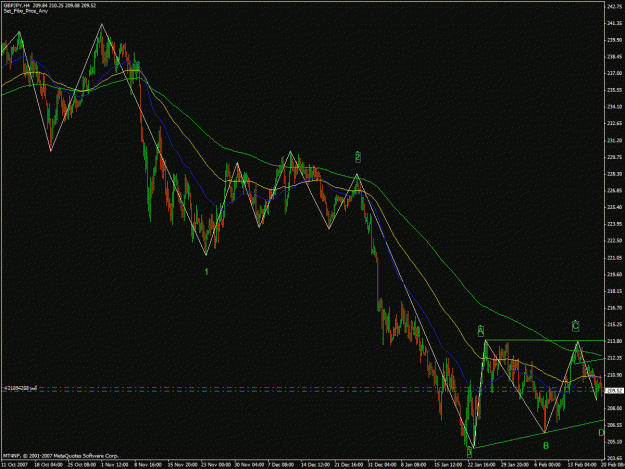This screenshot has height=469, width=625.
Task: Click the 231.20 price axis label
Action: click(615, 140)
